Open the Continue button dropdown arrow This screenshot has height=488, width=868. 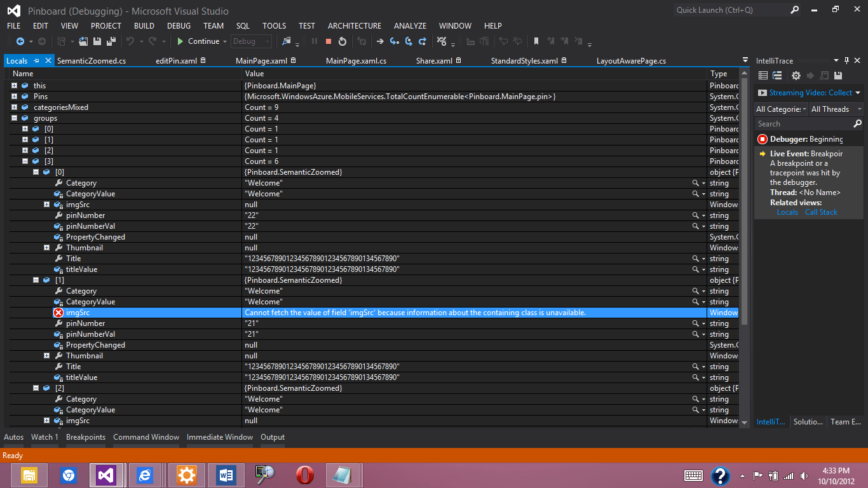225,42
